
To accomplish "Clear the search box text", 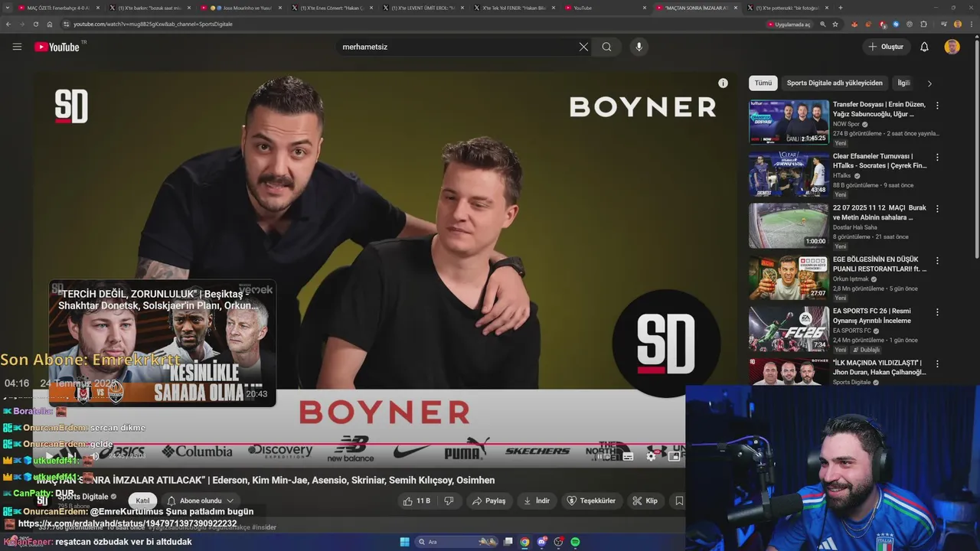I will pyautogui.click(x=583, y=47).
